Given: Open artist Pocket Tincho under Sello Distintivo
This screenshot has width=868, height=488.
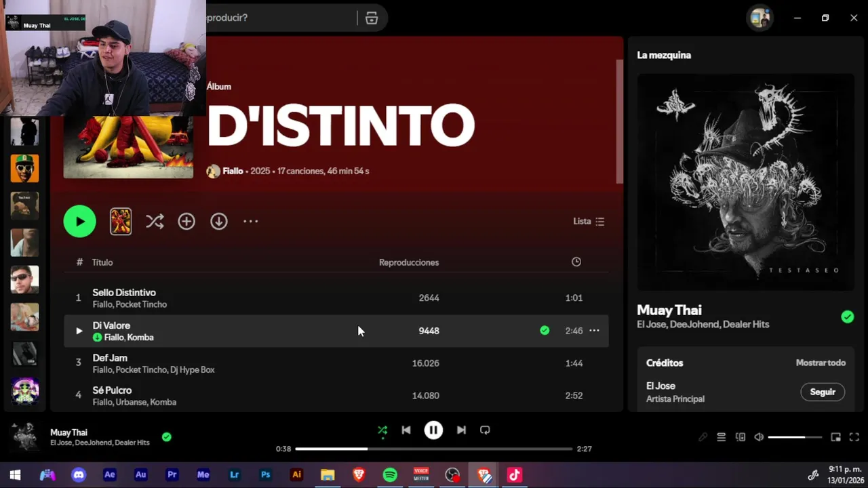Looking at the screenshot, I should coord(141,304).
